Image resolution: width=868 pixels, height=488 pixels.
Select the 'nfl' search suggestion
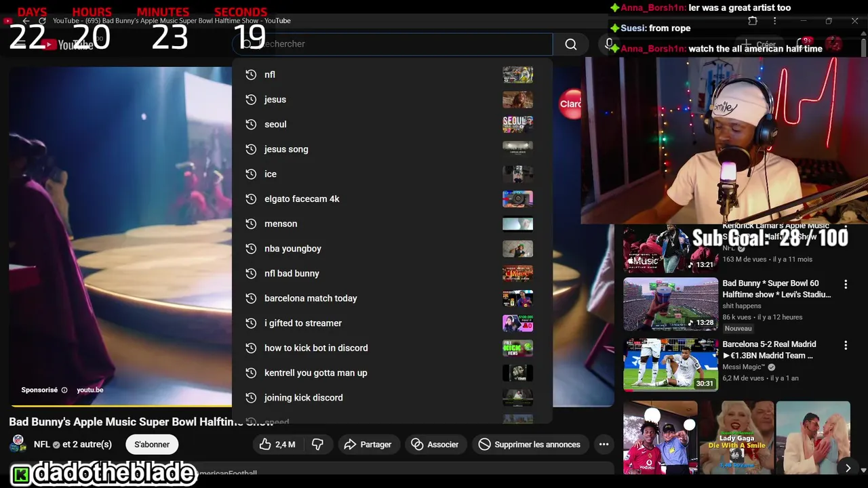(392, 75)
